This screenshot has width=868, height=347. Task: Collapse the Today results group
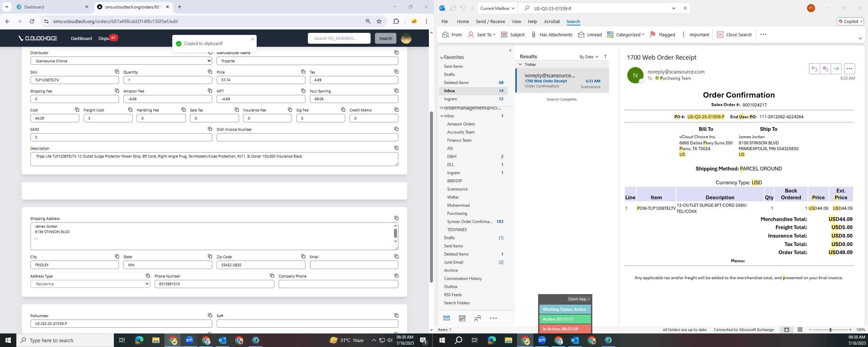pos(520,64)
